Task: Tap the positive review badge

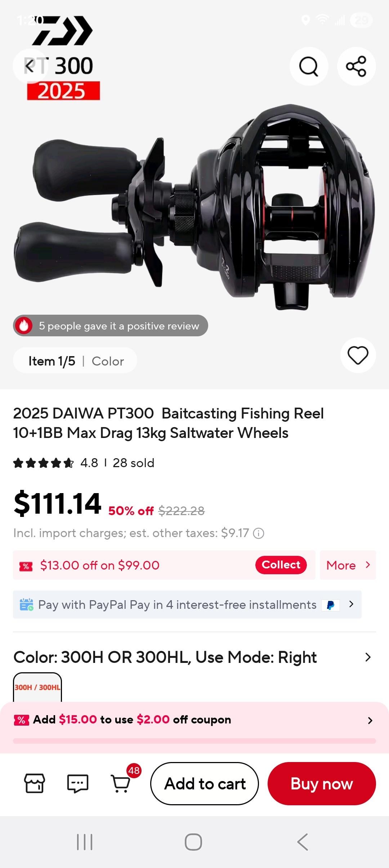Action: click(111, 326)
